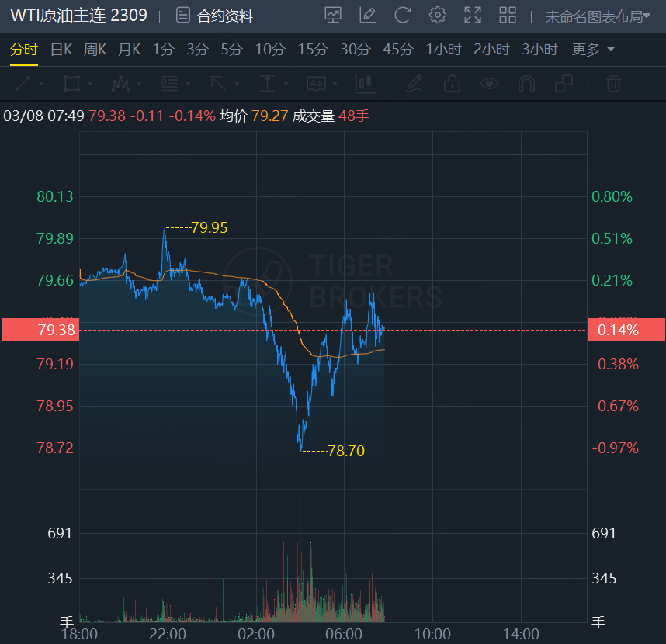
Task: Switch to 日K timeframe tab
Action: (61, 50)
